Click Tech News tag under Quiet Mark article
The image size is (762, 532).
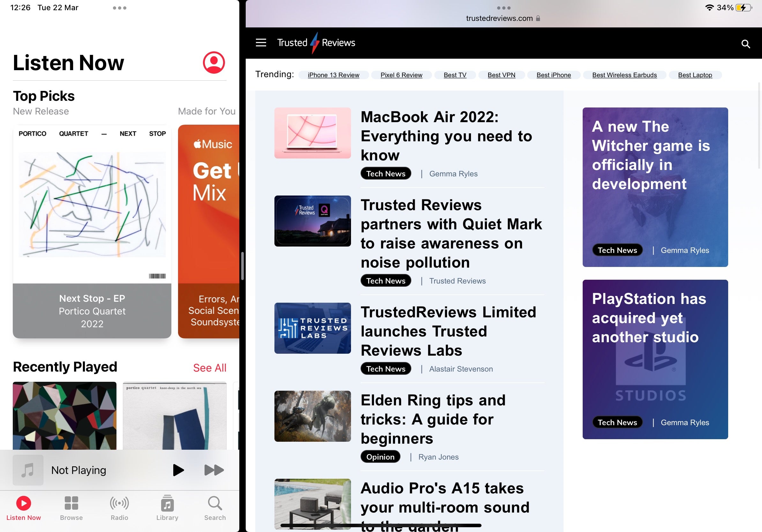[x=386, y=281]
